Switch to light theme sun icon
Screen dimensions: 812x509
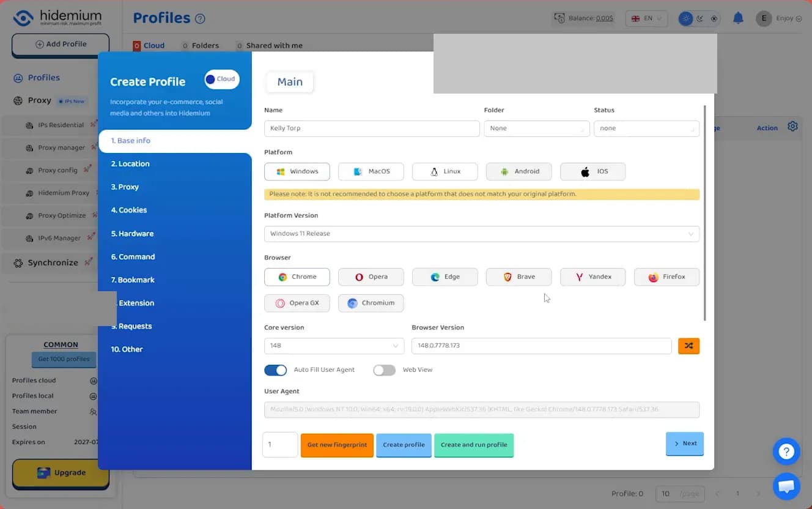click(686, 18)
